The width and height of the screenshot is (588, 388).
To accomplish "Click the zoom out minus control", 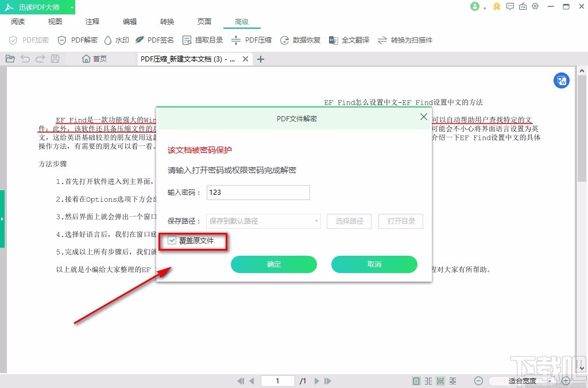I will pos(478,381).
